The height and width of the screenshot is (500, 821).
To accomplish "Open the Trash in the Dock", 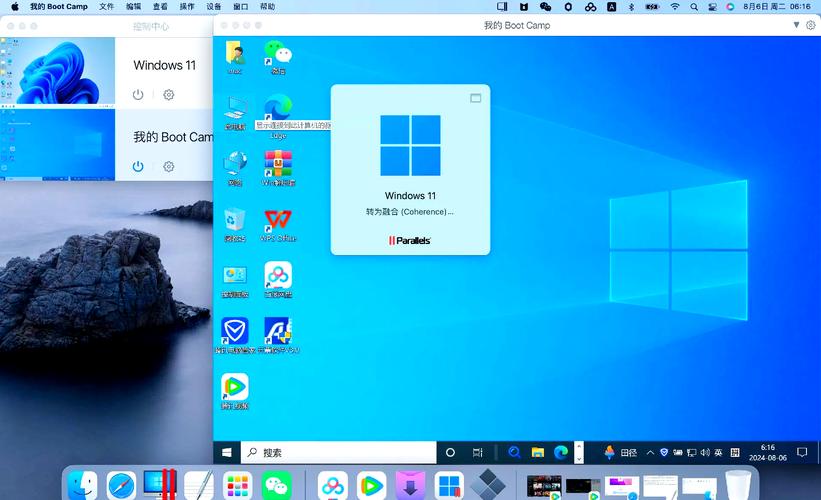I will (738, 485).
